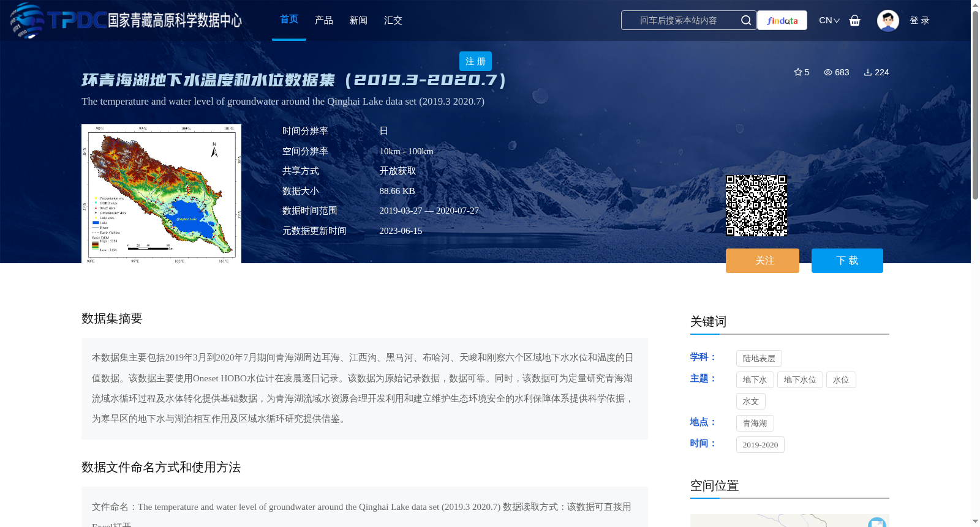
Task: Open the 产品 menu
Action: [x=324, y=20]
